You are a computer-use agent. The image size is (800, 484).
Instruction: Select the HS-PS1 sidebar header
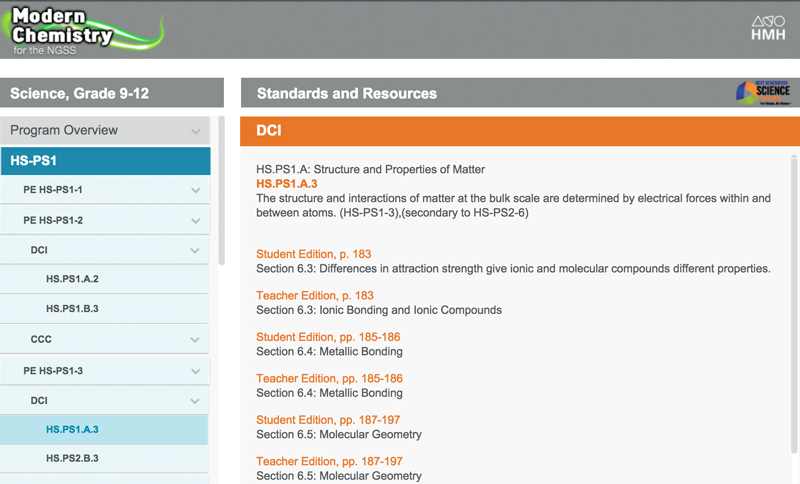pyautogui.click(x=105, y=161)
